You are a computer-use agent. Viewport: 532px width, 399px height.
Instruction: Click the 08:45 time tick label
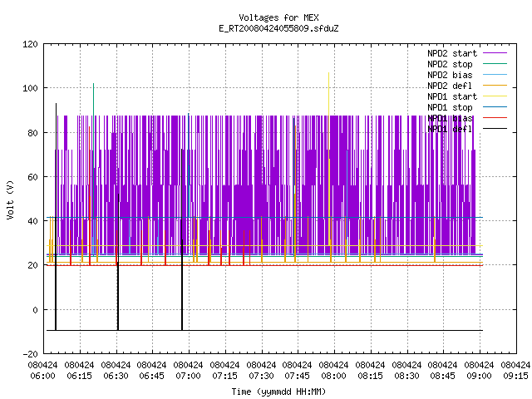[x=443, y=377]
